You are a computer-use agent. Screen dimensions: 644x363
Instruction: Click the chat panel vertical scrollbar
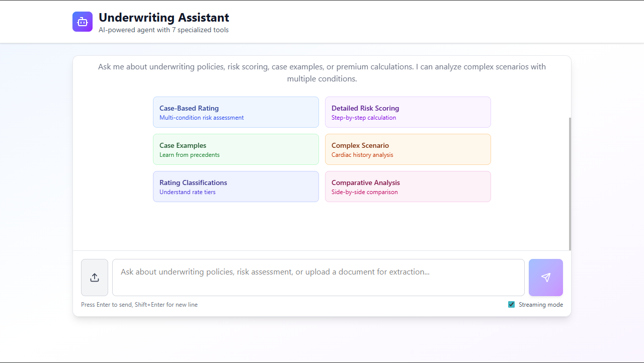tap(570, 184)
